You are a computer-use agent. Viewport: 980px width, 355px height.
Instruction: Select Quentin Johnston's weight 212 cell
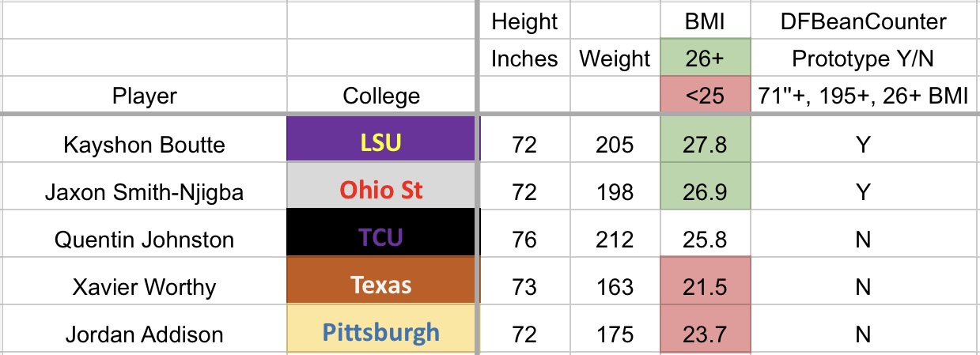pyautogui.click(x=615, y=239)
